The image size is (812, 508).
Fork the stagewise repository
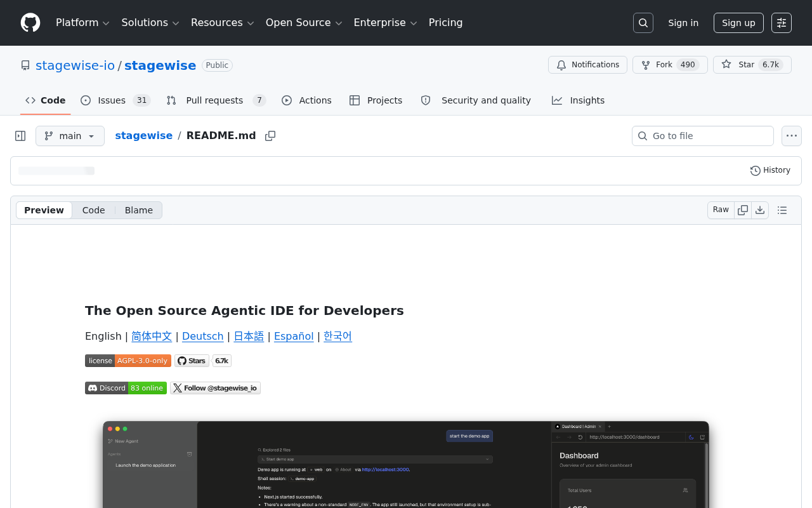pyautogui.click(x=670, y=65)
